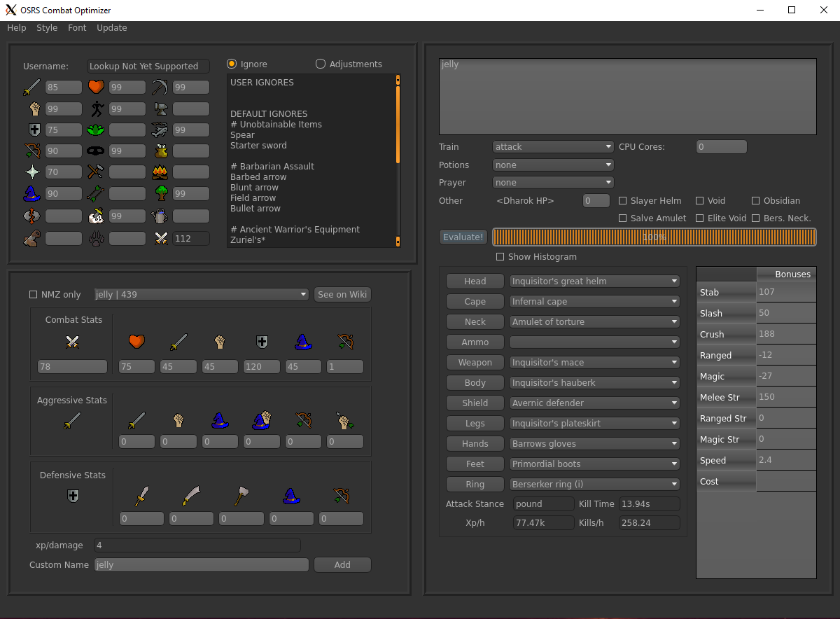Expand the empty Ammo dropdown

tap(594, 342)
